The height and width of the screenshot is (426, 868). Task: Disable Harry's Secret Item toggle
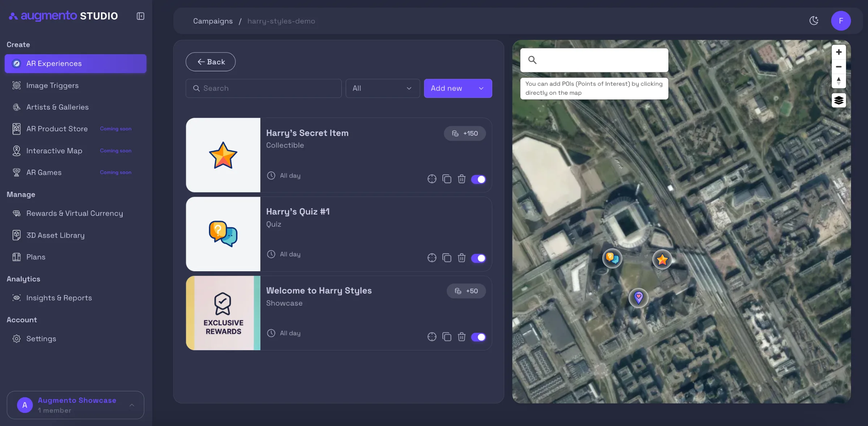[478, 179]
